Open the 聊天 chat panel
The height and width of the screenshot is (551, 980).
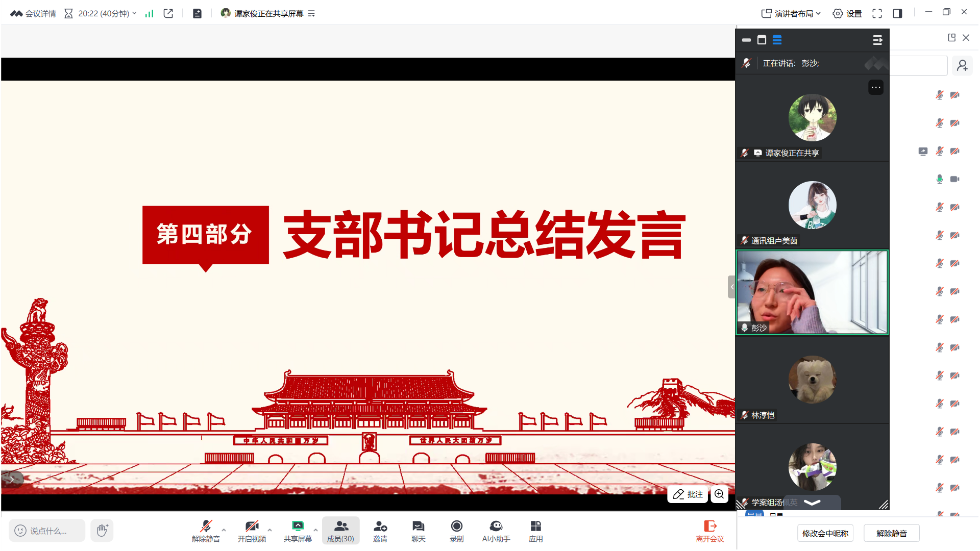click(x=418, y=531)
